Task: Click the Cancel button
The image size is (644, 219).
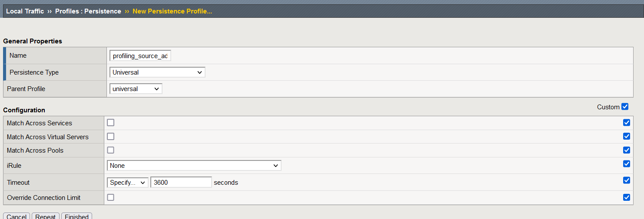Action: 17,216
